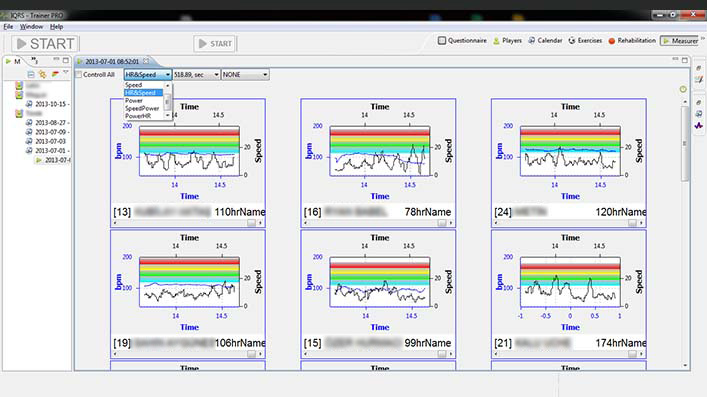This screenshot has width=707, height=397.
Task: Show hidden perspectives via the overflow chevron
Action: pyautogui.click(x=702, y=39)
